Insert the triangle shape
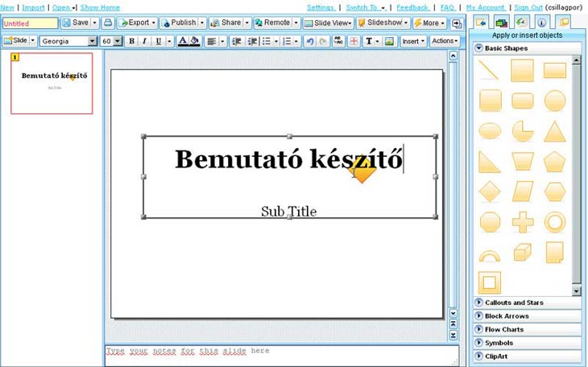 tap(555, 131)
